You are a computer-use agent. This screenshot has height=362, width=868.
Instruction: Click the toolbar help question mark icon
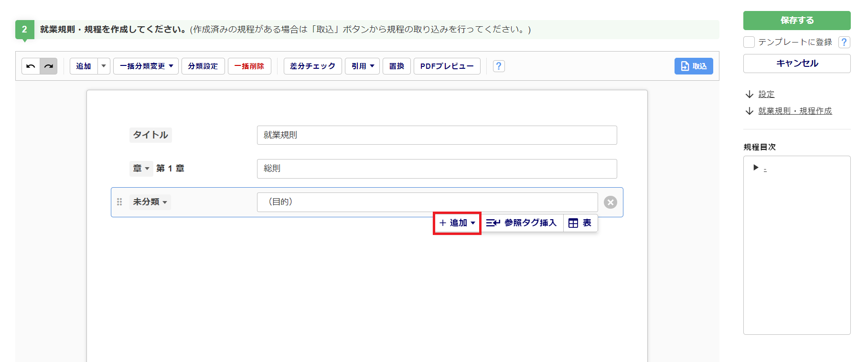click(499, 66)
